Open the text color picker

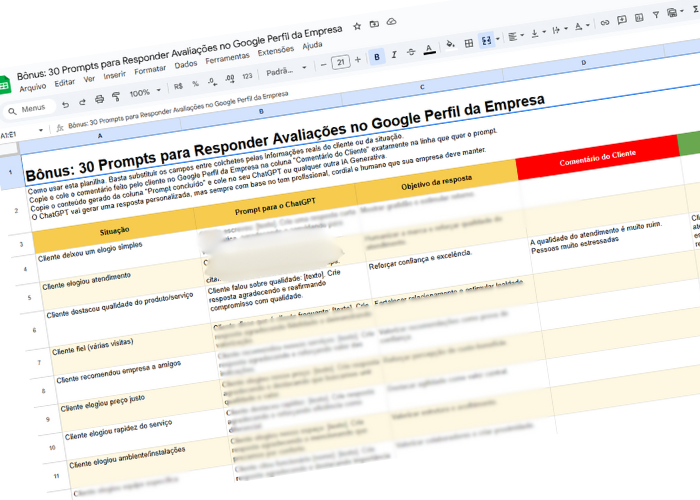coord(429,49)
